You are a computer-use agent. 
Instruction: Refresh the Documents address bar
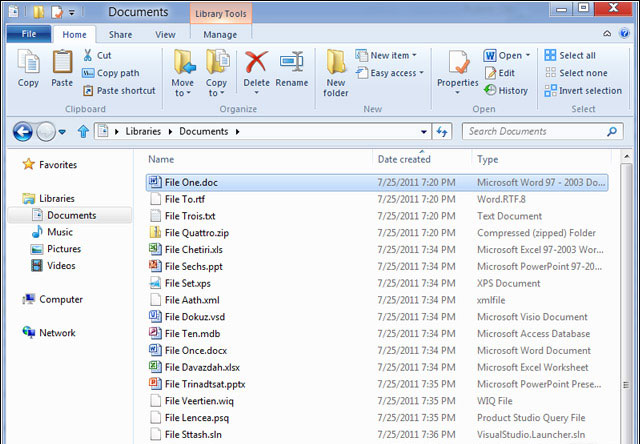tap(442, 131)
